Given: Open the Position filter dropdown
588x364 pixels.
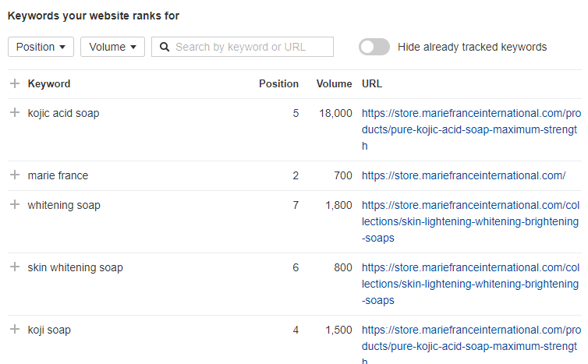Looking at the screenshot, I should [x=41, y=47].
